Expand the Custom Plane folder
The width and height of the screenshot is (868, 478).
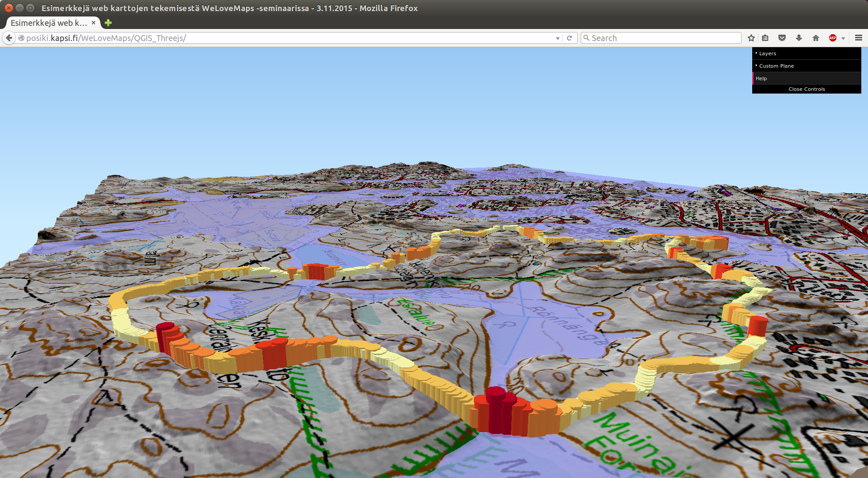[776, 66]
